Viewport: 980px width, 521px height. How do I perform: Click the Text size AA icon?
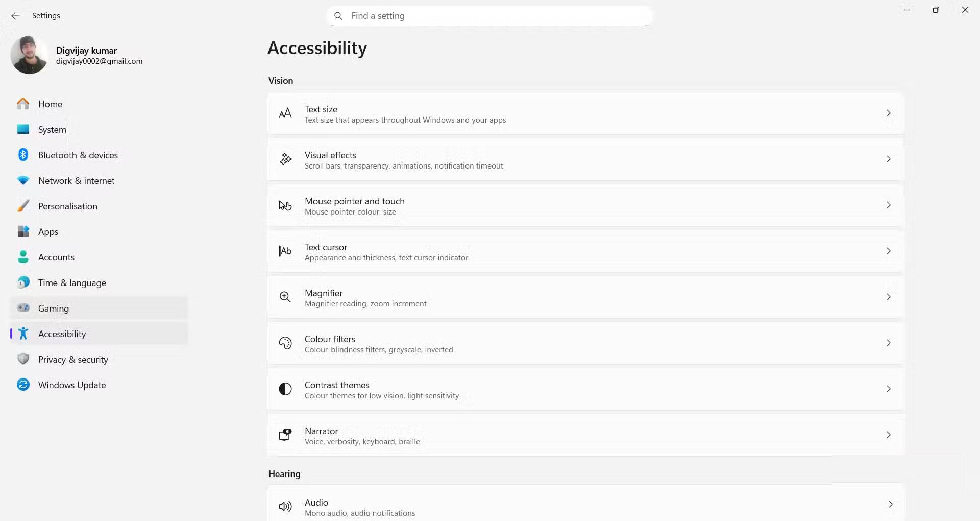(285, 113)
